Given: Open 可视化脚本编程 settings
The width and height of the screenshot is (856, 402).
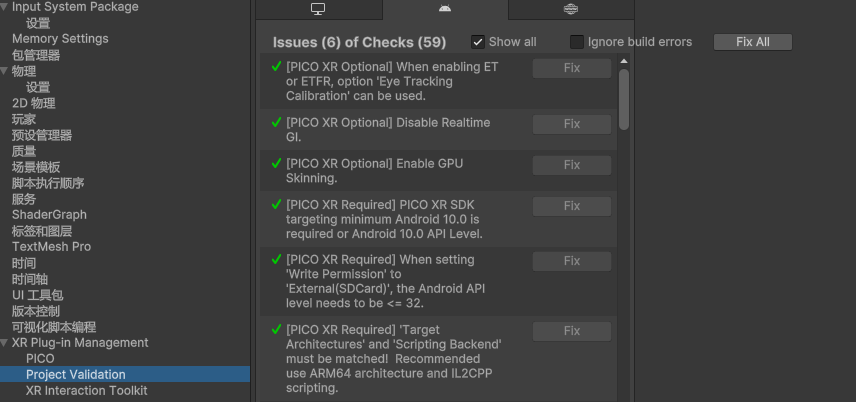Looking at the screenshot, I should click(54, 327).
